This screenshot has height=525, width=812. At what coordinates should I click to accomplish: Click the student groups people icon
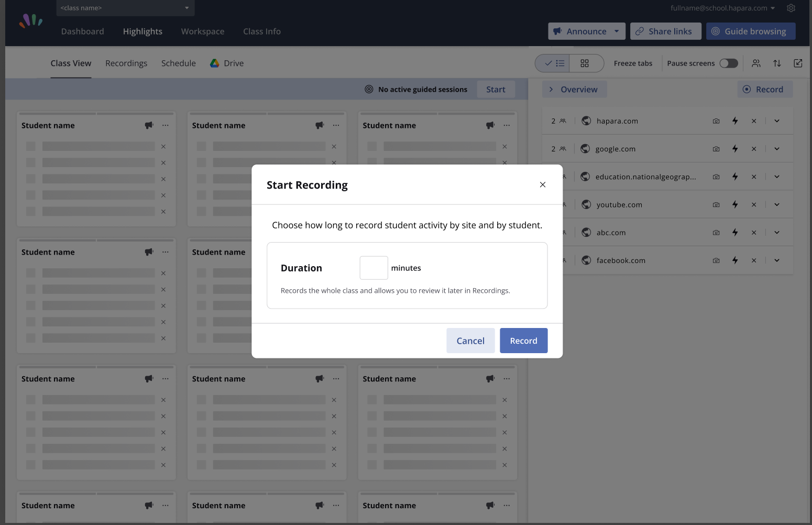(x=756, y=63)
